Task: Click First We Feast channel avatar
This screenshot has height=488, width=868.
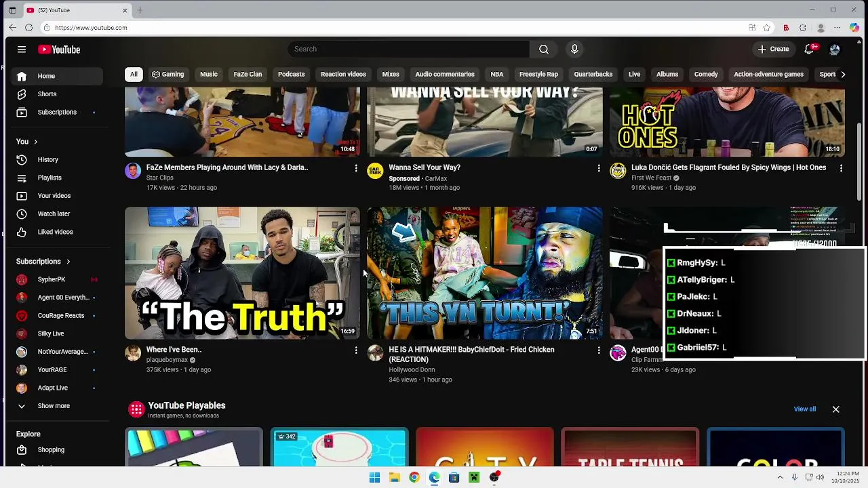Action: coord(618,171)
